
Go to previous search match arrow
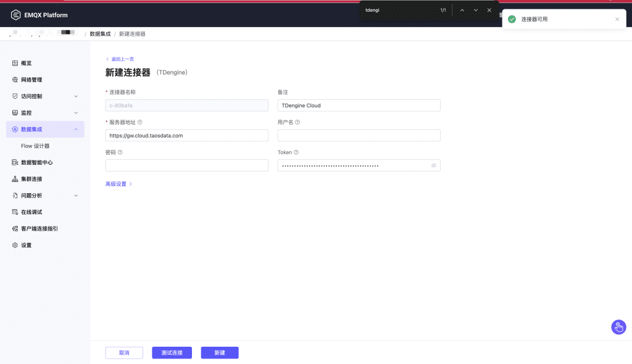[x=462, y=10]
